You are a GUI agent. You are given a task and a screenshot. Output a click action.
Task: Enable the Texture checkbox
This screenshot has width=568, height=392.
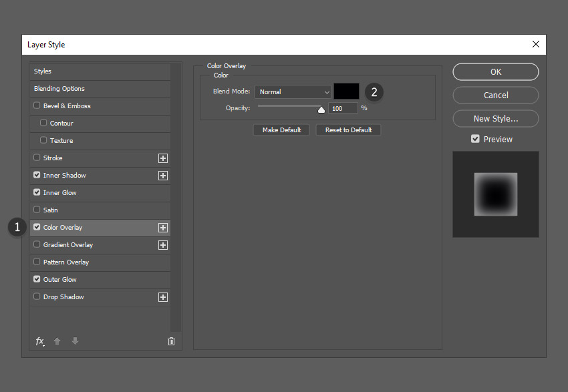pyautogui.click(x=43, y=140)
